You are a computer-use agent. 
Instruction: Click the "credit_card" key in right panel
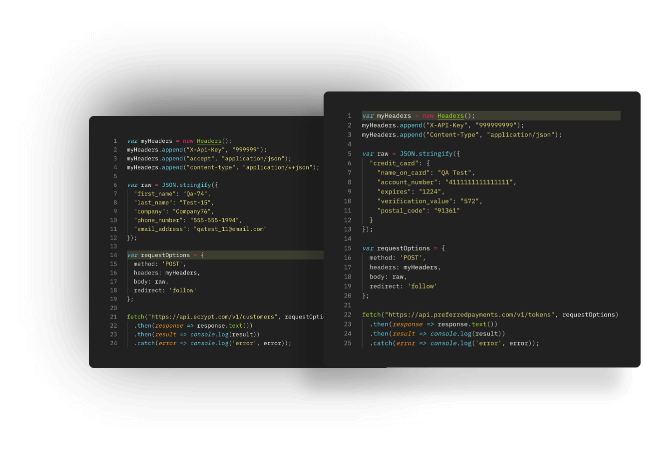point(391,162)
